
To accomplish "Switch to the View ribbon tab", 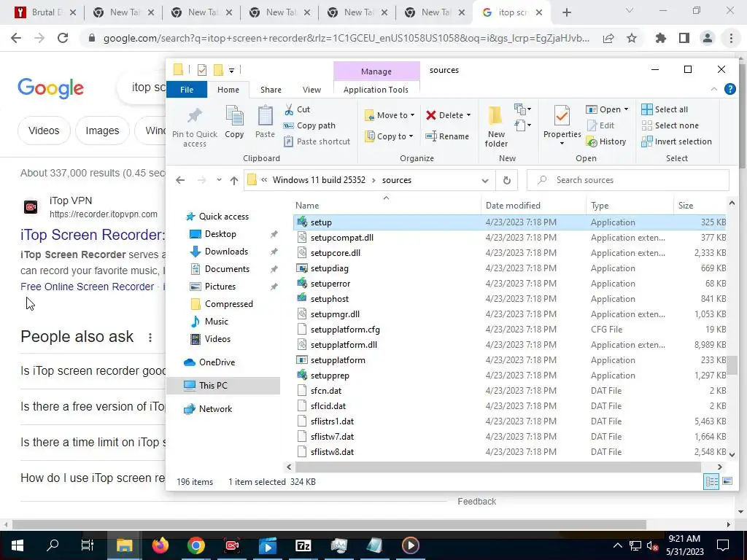I will [x=311, y=90].
